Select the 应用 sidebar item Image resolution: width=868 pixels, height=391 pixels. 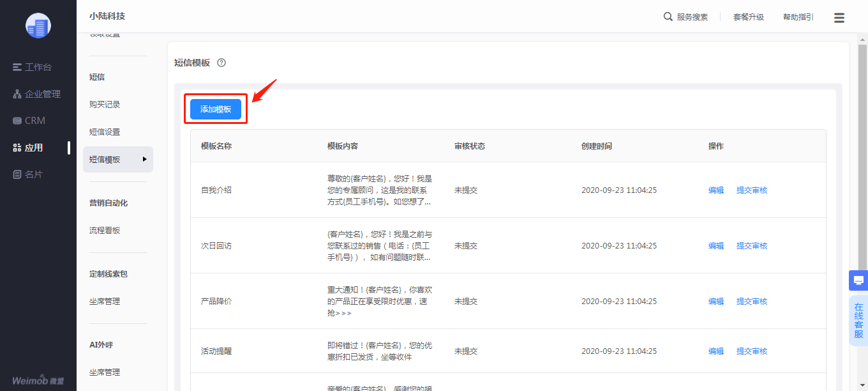[28, 148]
